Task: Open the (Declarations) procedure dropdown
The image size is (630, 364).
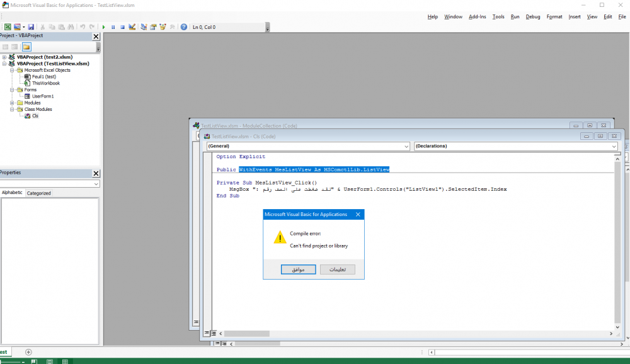Action: (x=614, y=146)
